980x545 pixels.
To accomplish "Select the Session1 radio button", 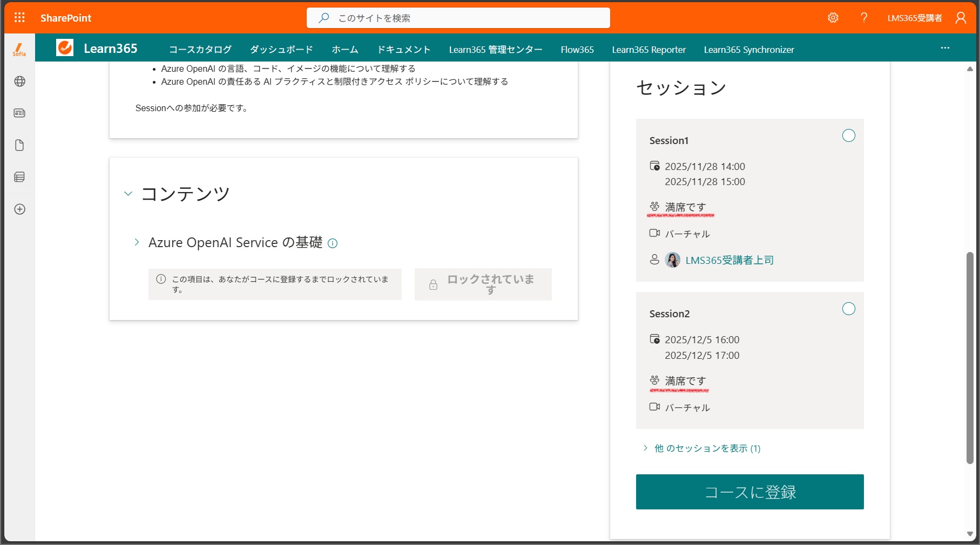I will tap(849, 135).
